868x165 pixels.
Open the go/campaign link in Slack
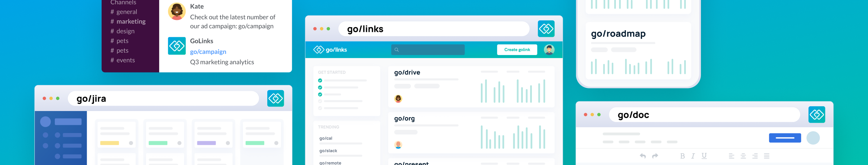click(x=208, y=52)
